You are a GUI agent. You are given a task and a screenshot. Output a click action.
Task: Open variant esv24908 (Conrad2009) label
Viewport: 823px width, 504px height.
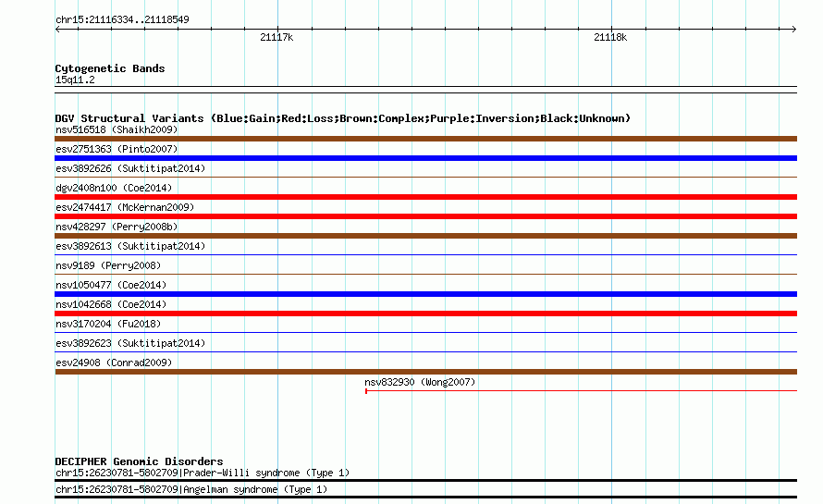click(x=114, y=363)
